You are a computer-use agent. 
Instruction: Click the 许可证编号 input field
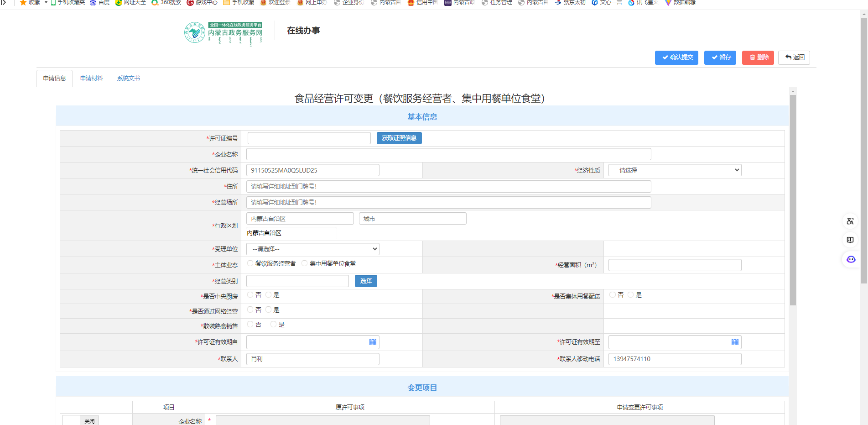pos(309,138)
